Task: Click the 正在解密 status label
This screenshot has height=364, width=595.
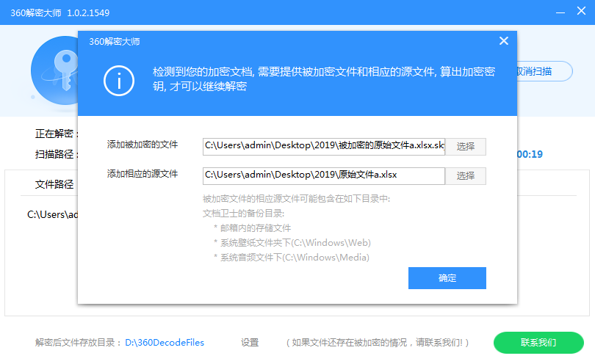Action: tap(57, 134)
